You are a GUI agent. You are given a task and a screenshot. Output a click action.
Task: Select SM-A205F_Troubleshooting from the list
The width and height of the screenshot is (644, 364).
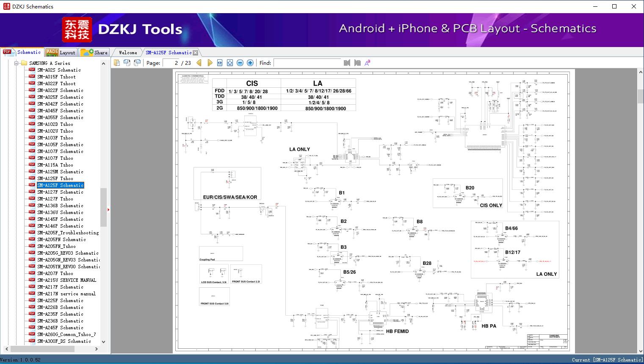(68, 233)
